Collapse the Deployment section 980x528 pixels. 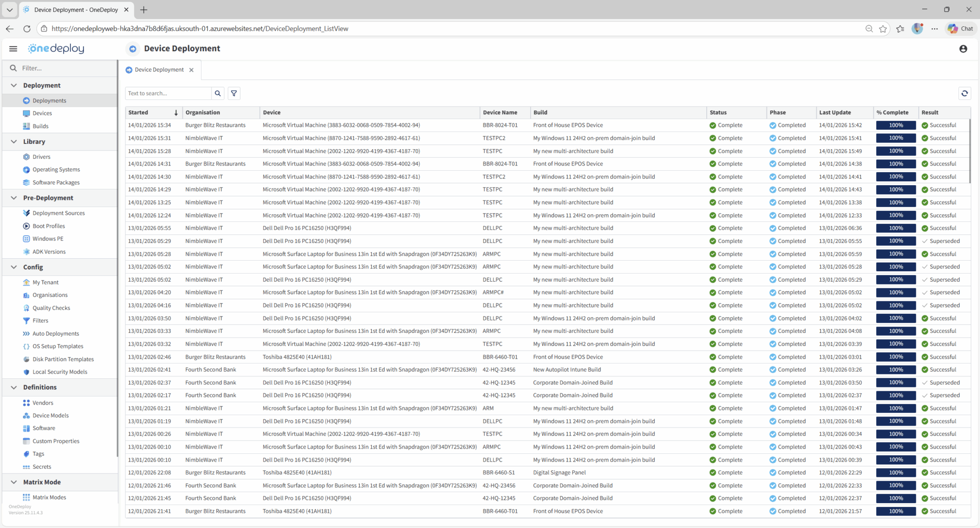tap(14, 86)
